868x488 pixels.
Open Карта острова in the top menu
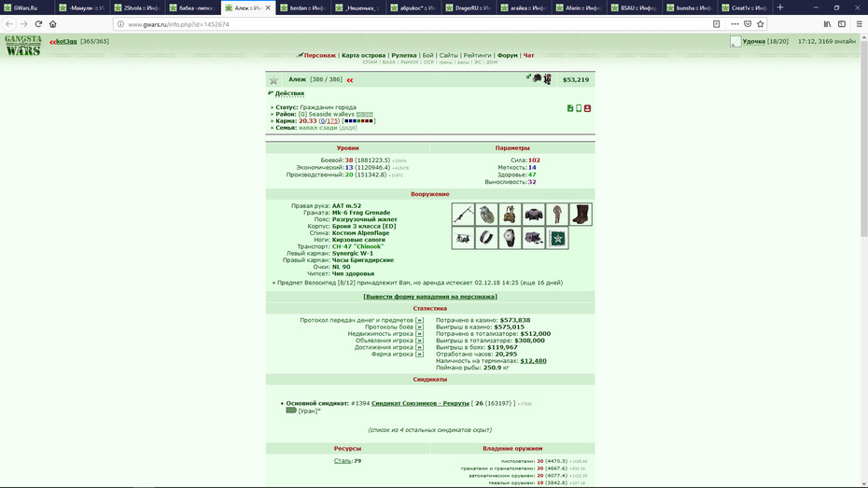click(x=363, y=55)
